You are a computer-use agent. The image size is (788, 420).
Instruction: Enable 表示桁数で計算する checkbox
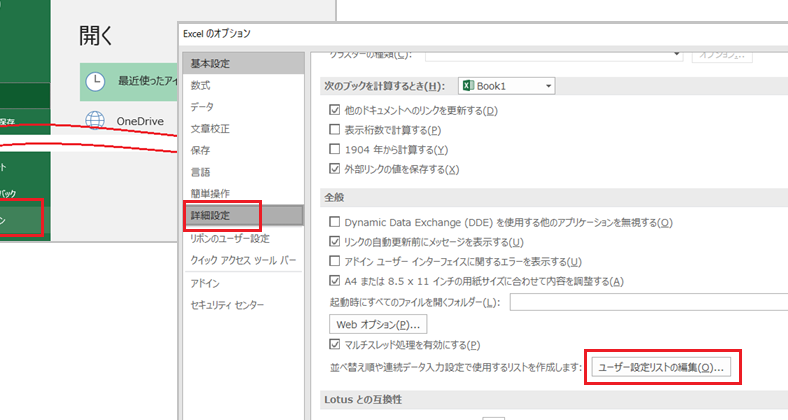(335, 130)
